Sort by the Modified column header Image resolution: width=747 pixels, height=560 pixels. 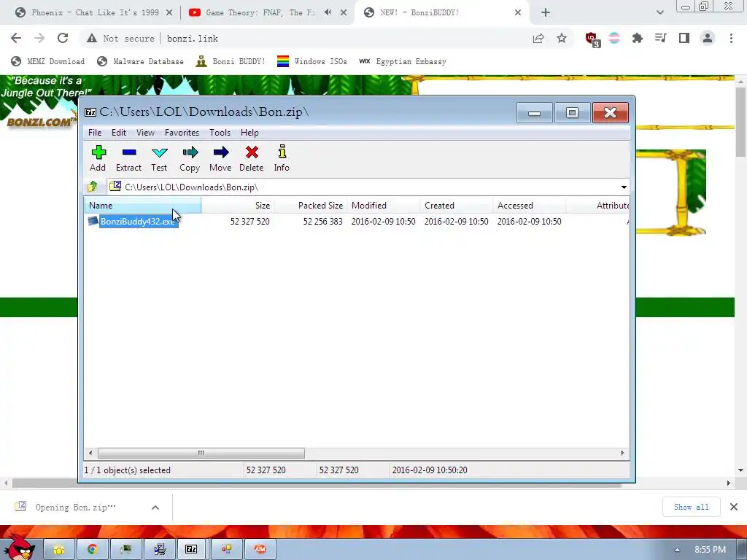pyautogui.click(x=384, y=206)
